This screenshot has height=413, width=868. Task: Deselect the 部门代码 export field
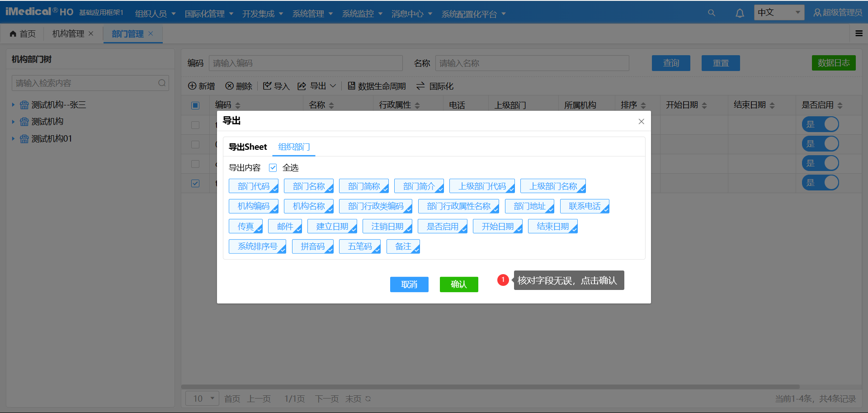pos(254,186)
